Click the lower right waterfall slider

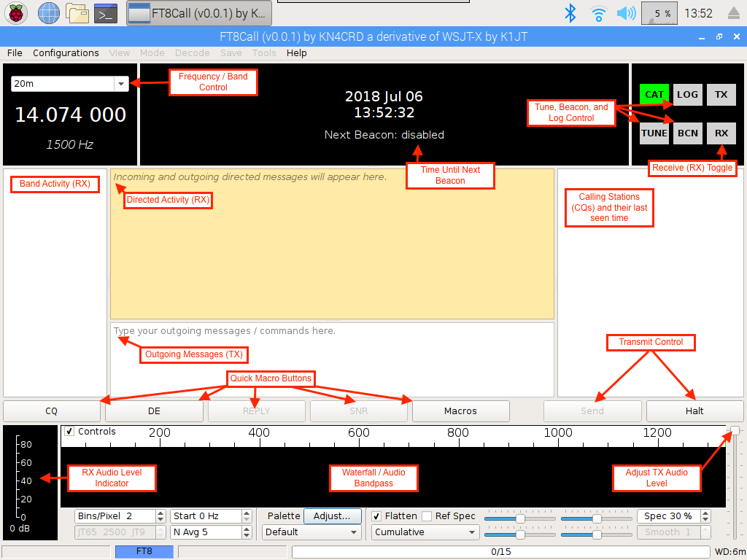coord(597,534)
